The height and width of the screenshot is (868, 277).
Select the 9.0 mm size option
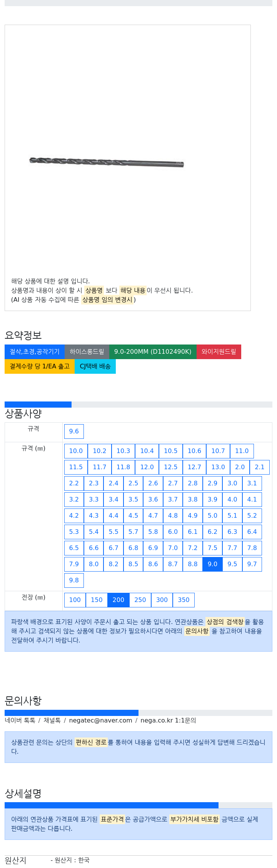coord(212,564)
